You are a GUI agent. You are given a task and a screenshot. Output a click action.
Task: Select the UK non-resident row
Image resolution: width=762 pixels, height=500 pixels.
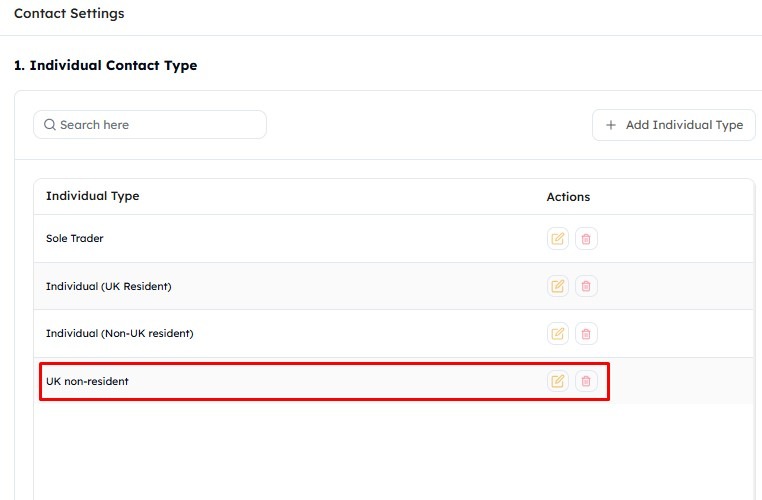[394, 381]
